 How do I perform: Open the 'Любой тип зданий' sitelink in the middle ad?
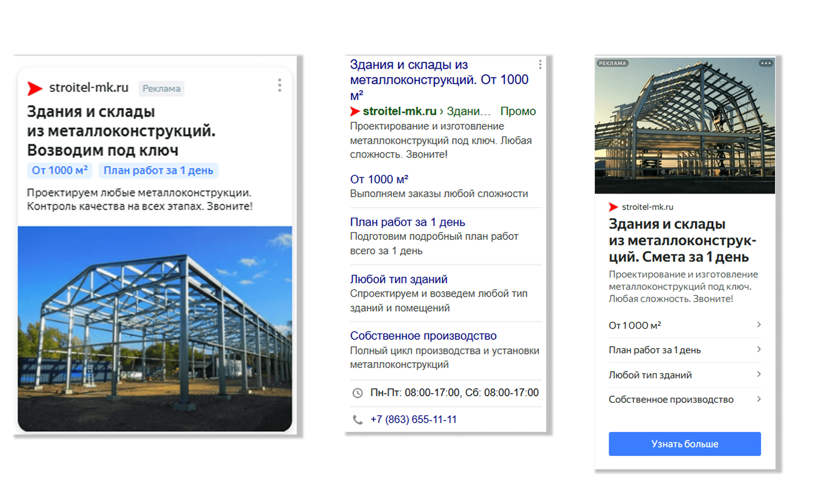coord(398,279)
